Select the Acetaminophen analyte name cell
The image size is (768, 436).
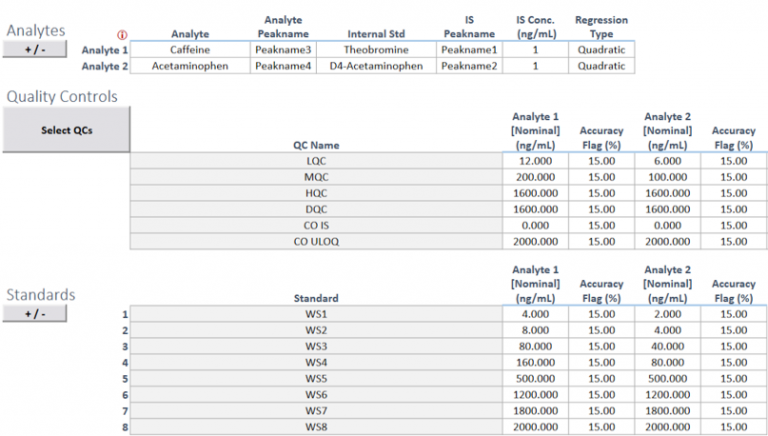pos(190,66)
